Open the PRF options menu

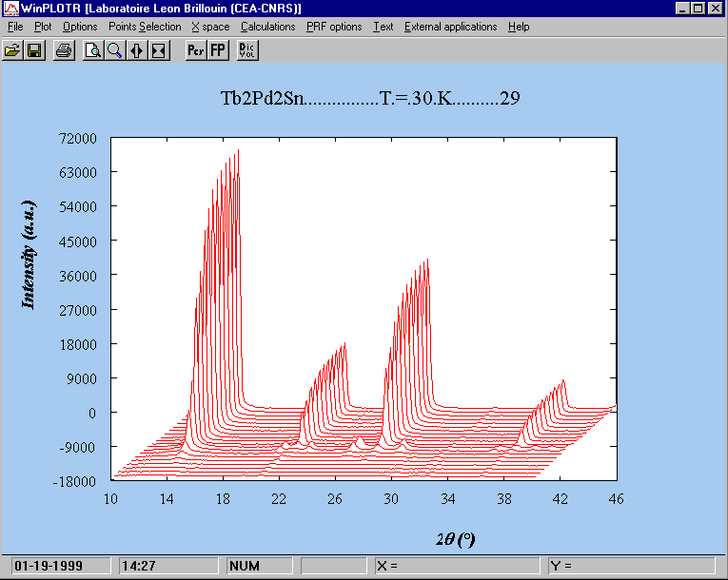(334, 27)
